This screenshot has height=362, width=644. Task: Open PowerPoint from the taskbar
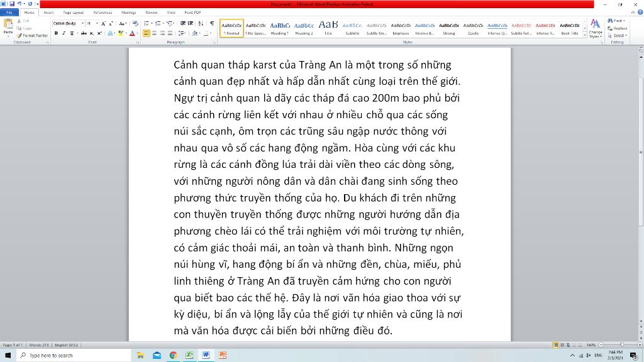click(x=222, y=356)
